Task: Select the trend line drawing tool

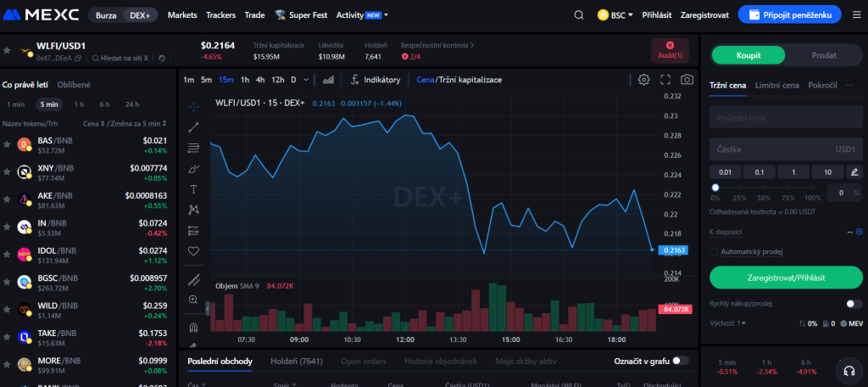Action: pyautogui.click(x=193, y=127)
